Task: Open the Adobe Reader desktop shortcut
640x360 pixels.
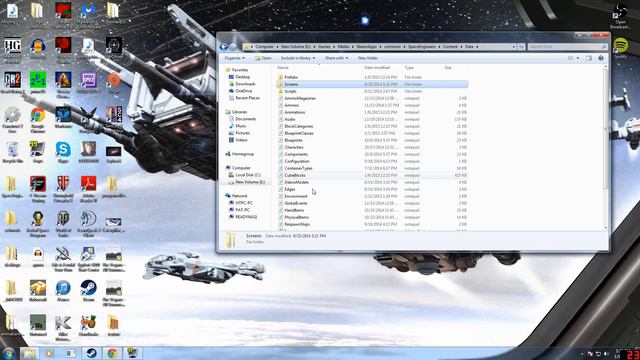Action: coord(88,189)
